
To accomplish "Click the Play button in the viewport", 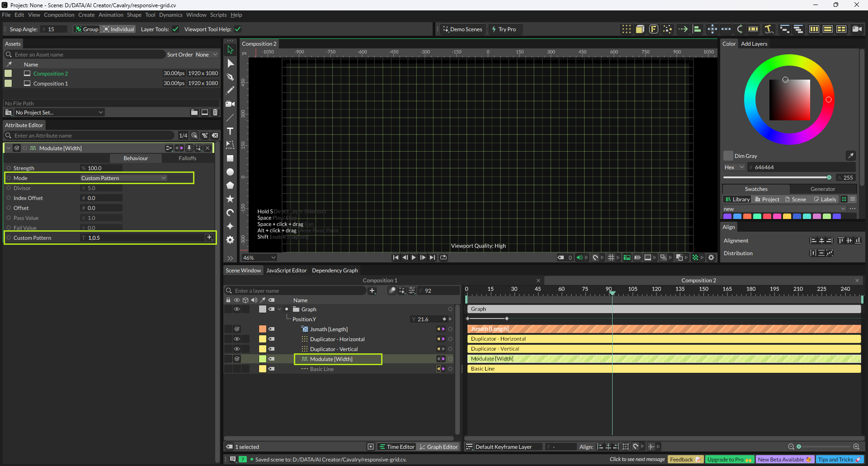I will pyautogui.click(x=414, y=257).
